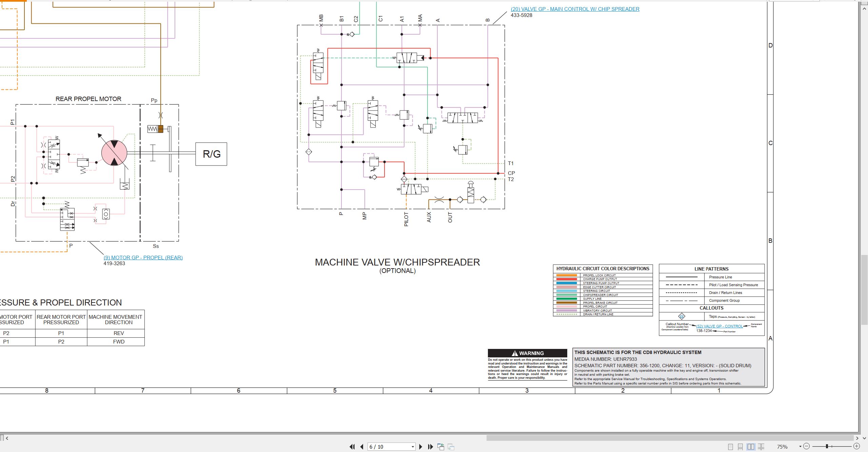868x452 pixels.
Task: Open the Motor GP Propel (Rear) link
Action: coord(143,258)
